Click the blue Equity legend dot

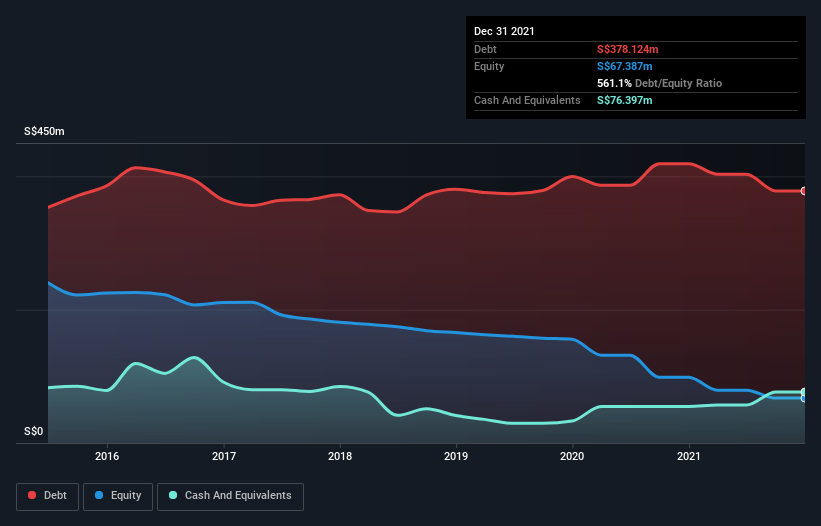[x=99, y=495]
